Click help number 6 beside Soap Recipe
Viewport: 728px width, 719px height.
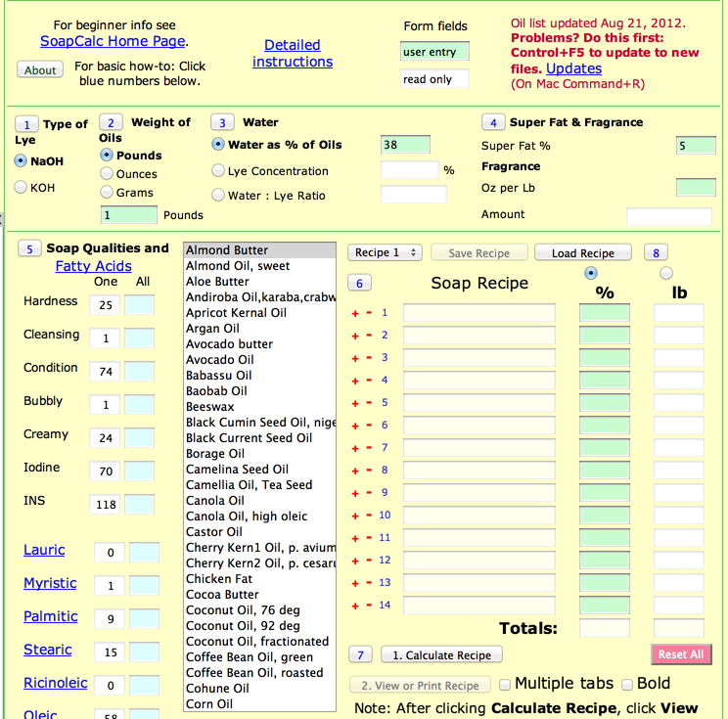point(359,283)
